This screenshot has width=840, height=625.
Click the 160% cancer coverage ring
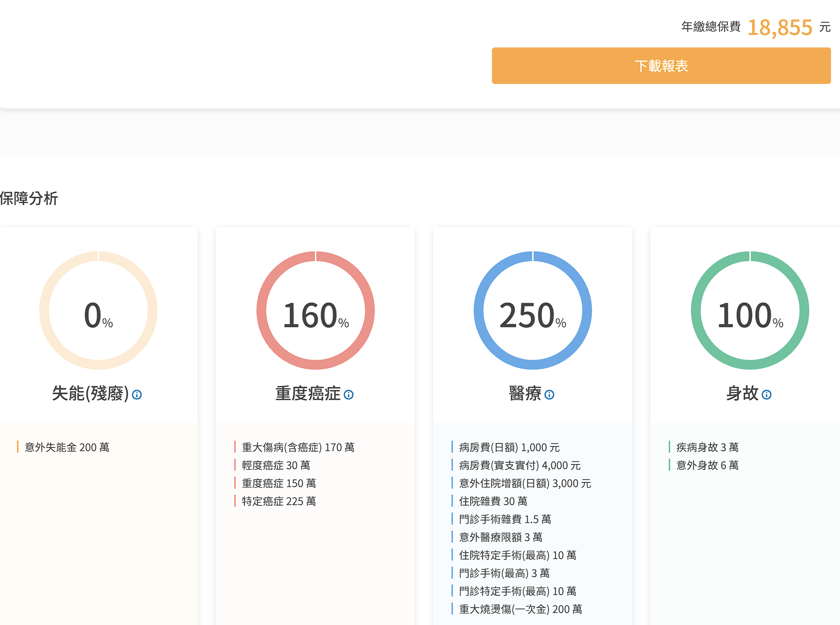pyautogui.click(x=316, y=310)
